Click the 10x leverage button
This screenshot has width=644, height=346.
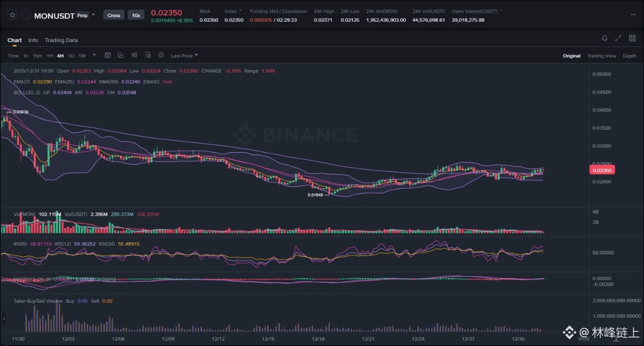pos(136,15)
